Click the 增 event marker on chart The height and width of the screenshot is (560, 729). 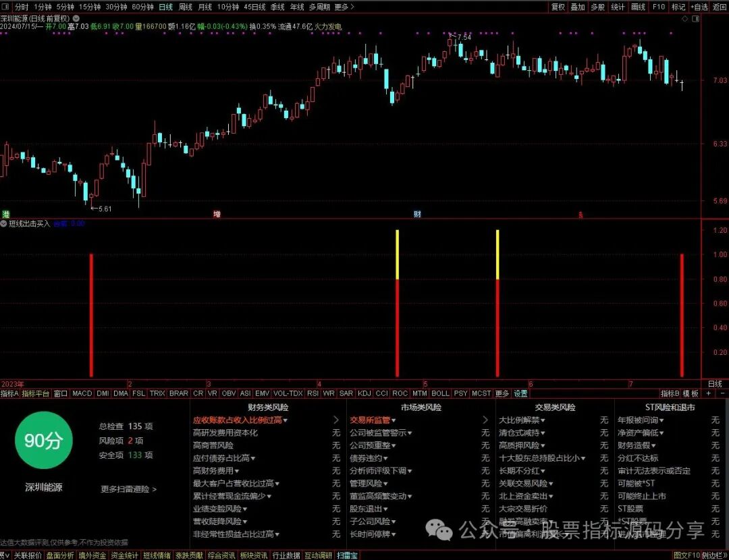point(217,214)
